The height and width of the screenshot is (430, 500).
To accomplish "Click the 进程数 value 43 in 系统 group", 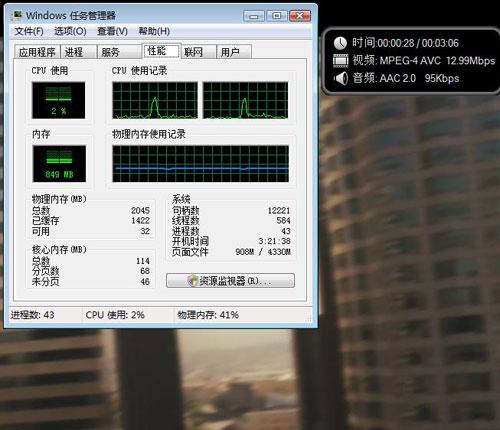I will pos(286,231).
